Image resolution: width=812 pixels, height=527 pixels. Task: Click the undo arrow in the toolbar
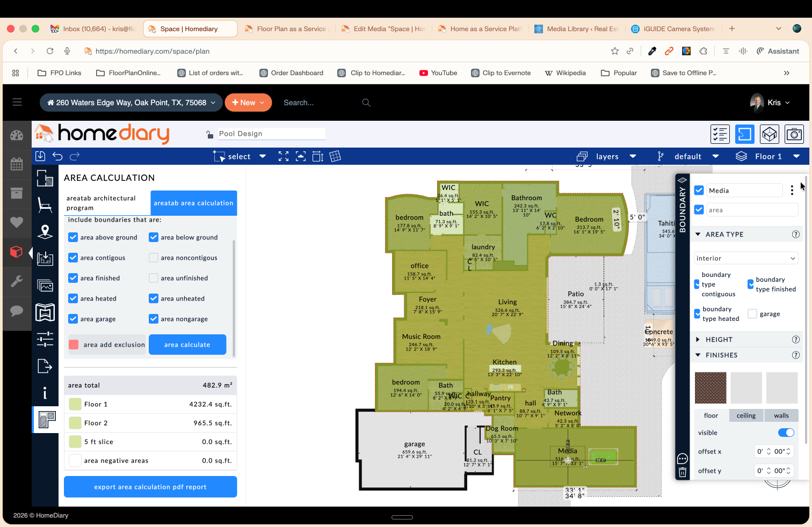57,156
